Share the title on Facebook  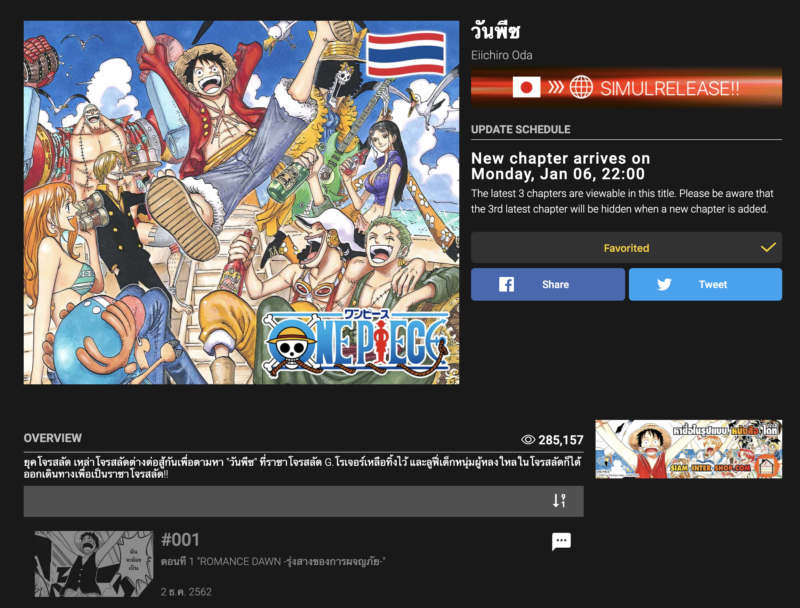click(547, 284)
